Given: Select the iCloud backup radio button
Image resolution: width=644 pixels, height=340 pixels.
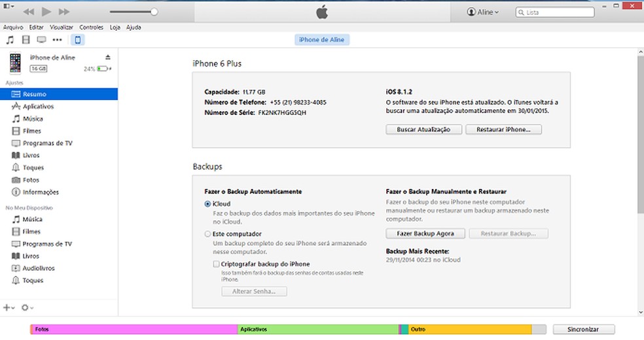Looking at the screenshot, I should [208, 204].
